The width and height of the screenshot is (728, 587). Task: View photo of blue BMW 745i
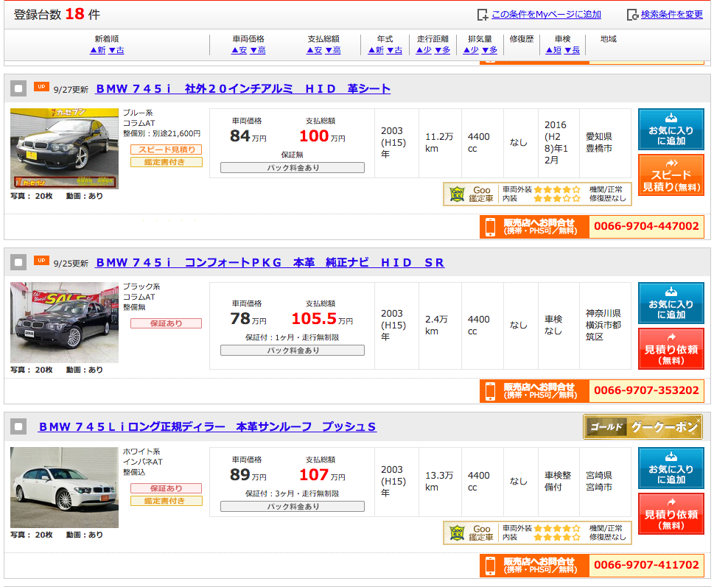pos(65,149)
